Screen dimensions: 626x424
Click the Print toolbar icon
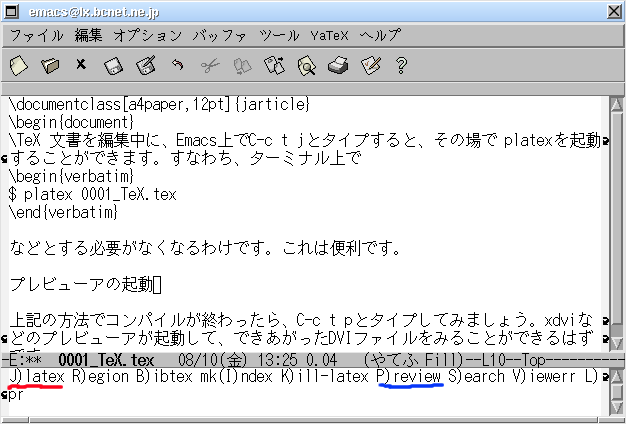(x=338, y=65)
